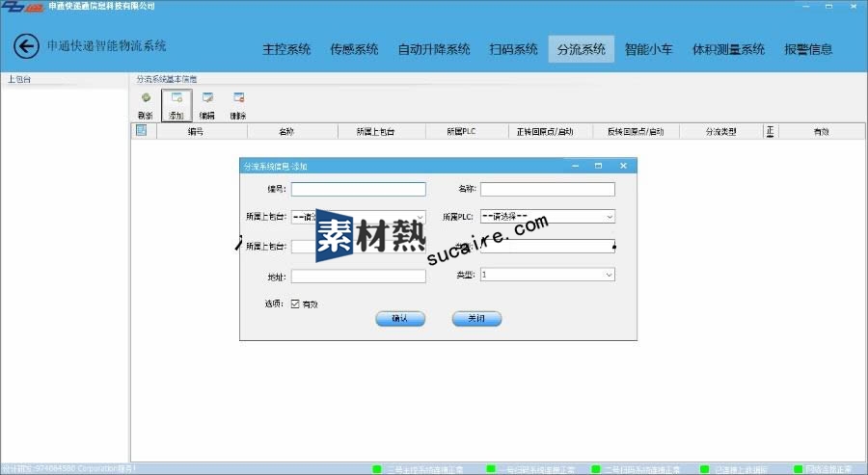Click the 编辑 edit toolbar icon
The image size is (868, 475).
[206, 98]
